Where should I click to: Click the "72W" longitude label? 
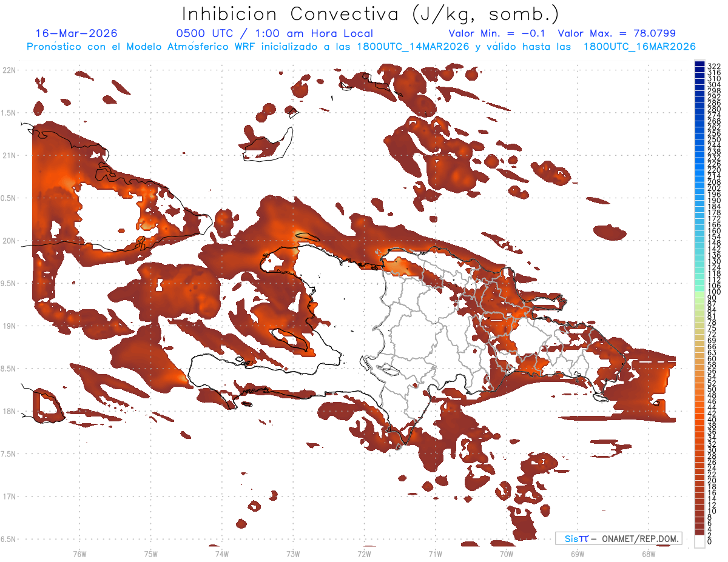pos(364,554)
